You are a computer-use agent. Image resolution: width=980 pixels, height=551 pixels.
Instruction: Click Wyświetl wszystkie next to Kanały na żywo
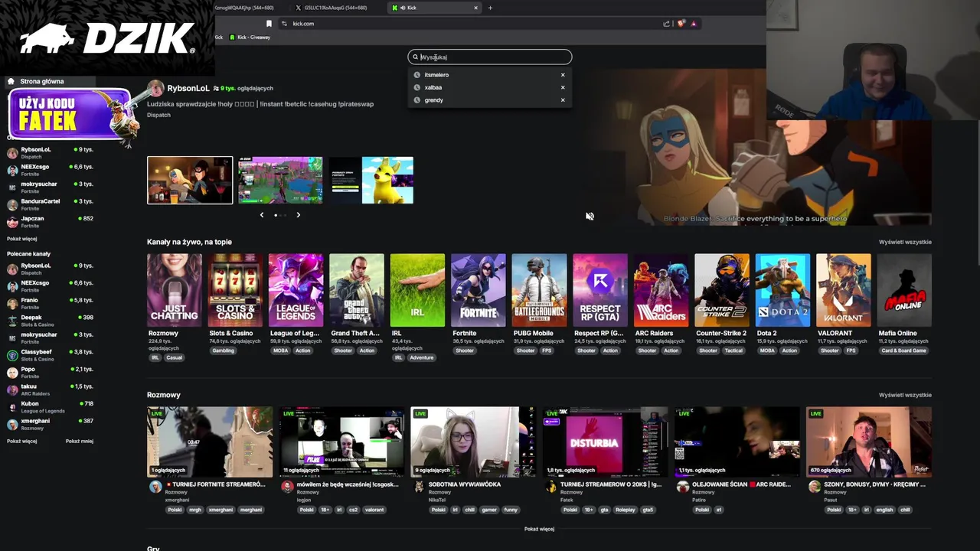tap(905, 242)
